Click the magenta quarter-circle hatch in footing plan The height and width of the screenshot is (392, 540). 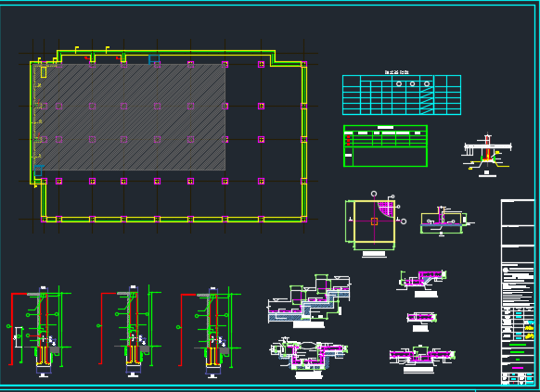click(386, 209)
